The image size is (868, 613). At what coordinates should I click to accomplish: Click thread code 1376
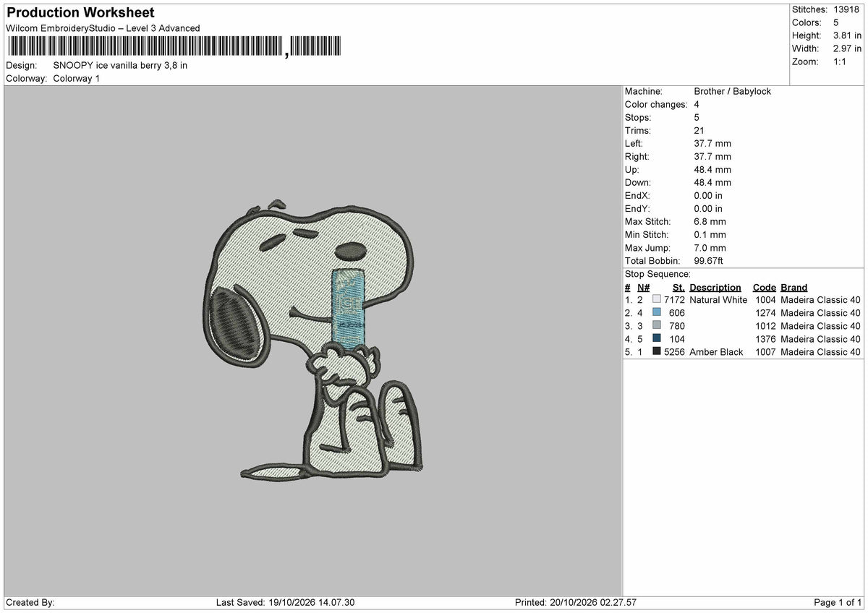765,338
